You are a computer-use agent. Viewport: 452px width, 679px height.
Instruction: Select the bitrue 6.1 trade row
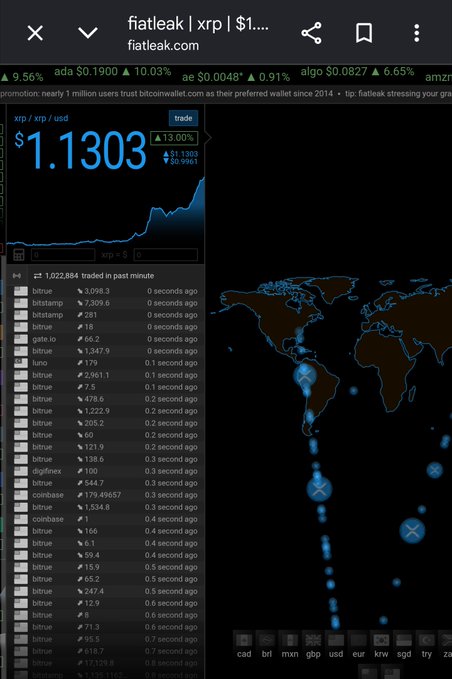[x=106, y=543]
